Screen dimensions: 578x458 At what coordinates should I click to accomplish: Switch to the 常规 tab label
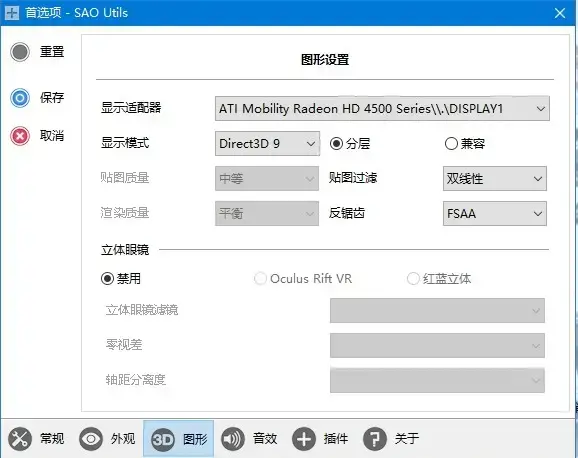[52, 439]
